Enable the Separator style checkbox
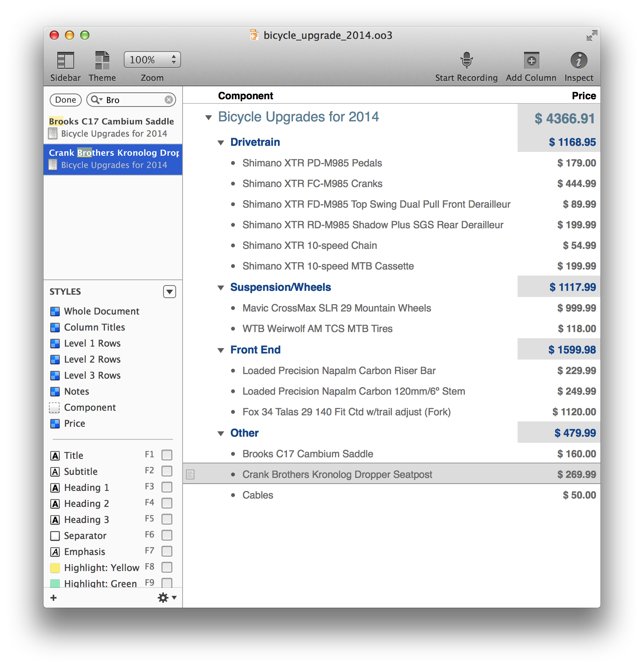Viewport: 644px width, 668px height. click(167, 535)
